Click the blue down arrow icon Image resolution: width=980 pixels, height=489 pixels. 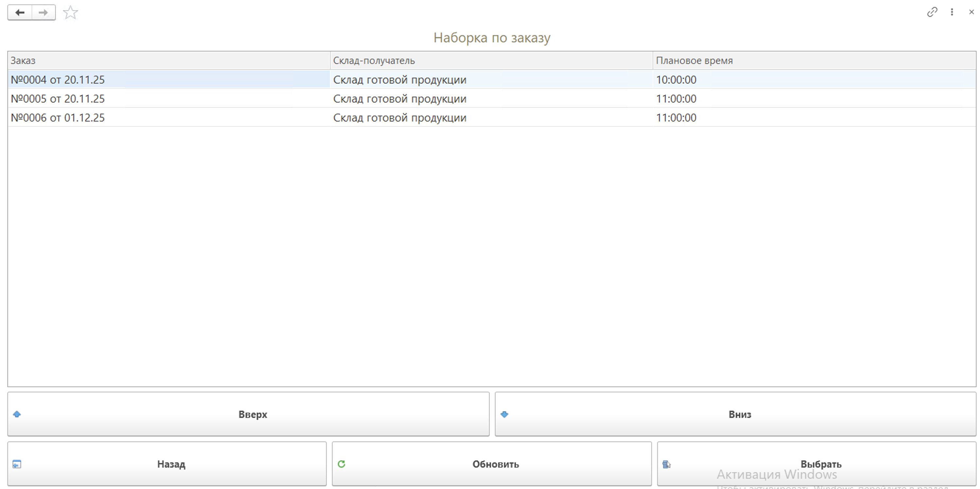tap(504, 414)
